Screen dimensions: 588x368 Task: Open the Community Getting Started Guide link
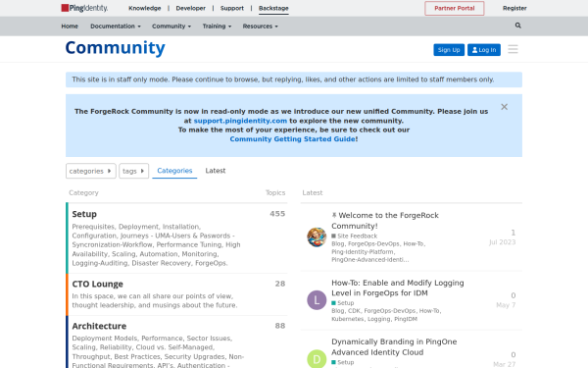coord(292,139)
